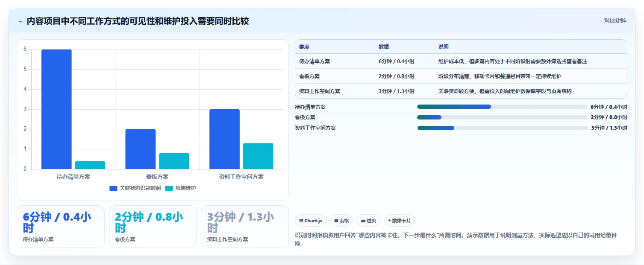644x265 pixels.
Task: Click the cyan bar for 资料工作空间方案
Action: pos(258,156)
